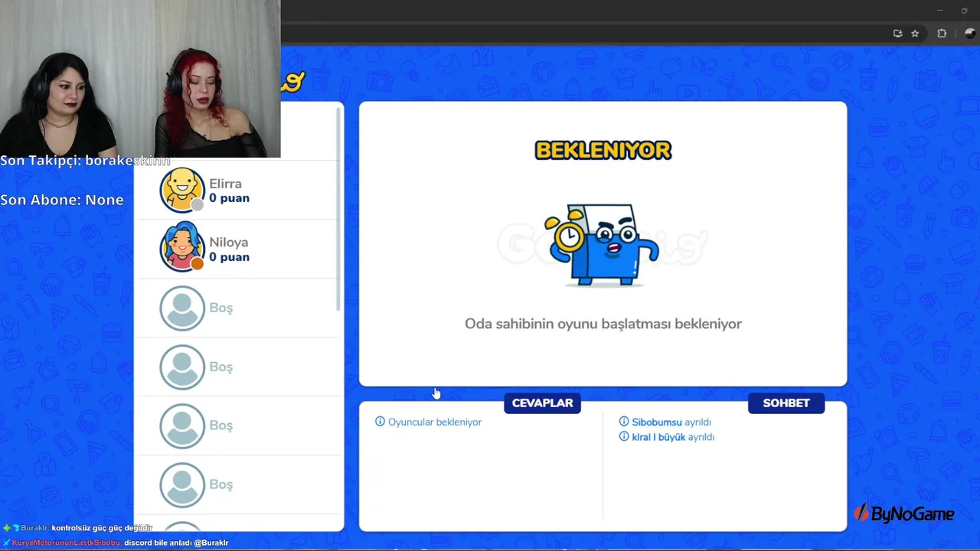Click the info icon beside Sibobumsu ayrıldı
This screenshot has height=551, width=980.
click(x=624, y=422)
